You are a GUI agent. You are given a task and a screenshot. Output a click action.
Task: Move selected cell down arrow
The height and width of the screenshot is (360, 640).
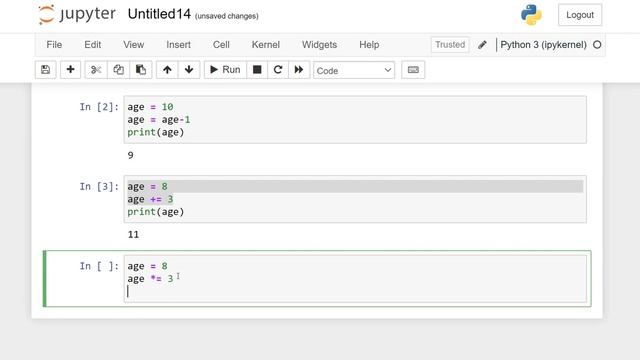pos(189,70)
